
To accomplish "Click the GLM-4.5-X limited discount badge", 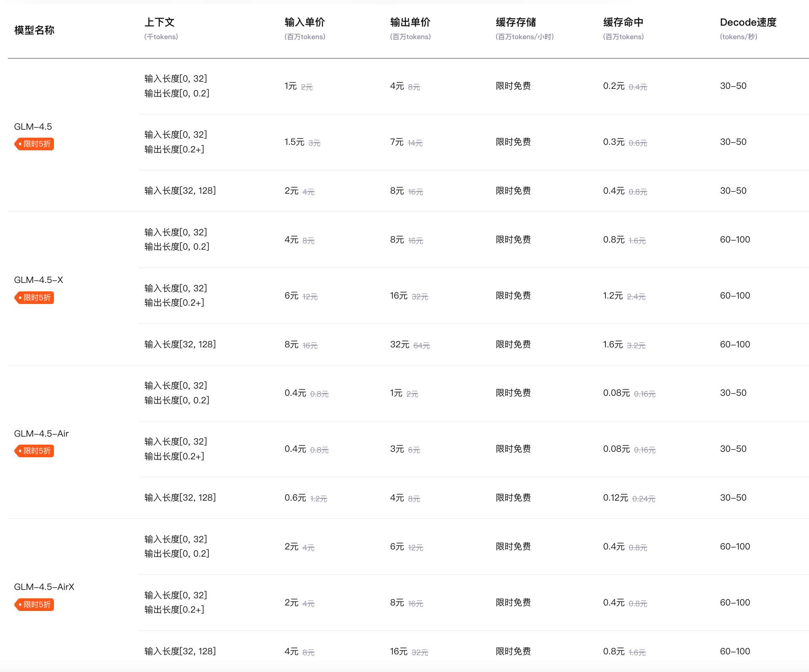I will coord(34,298).
